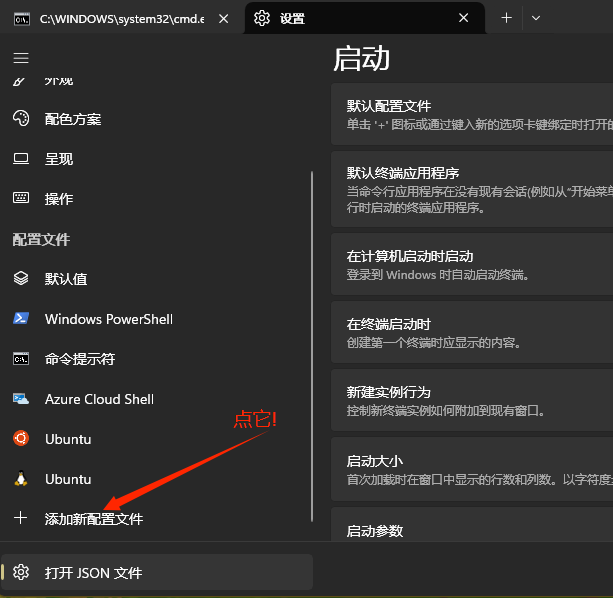
Task: Click the gear icon on 设置 tab
Action: coord(262,18)
